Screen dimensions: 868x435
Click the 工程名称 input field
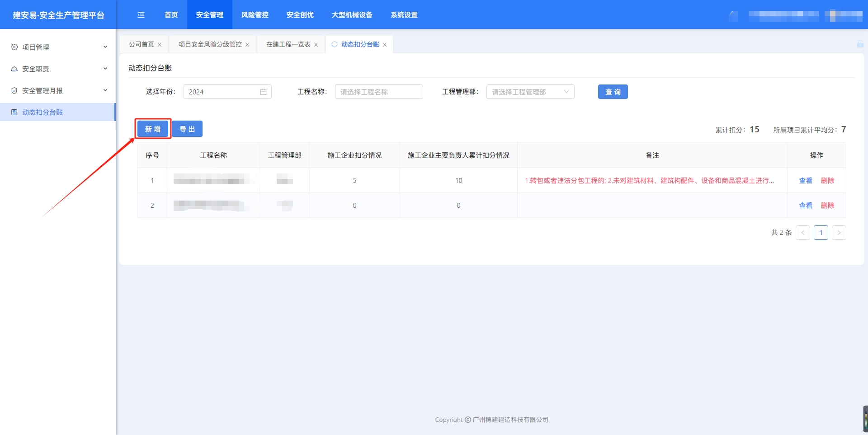click(x=378, y=92)
